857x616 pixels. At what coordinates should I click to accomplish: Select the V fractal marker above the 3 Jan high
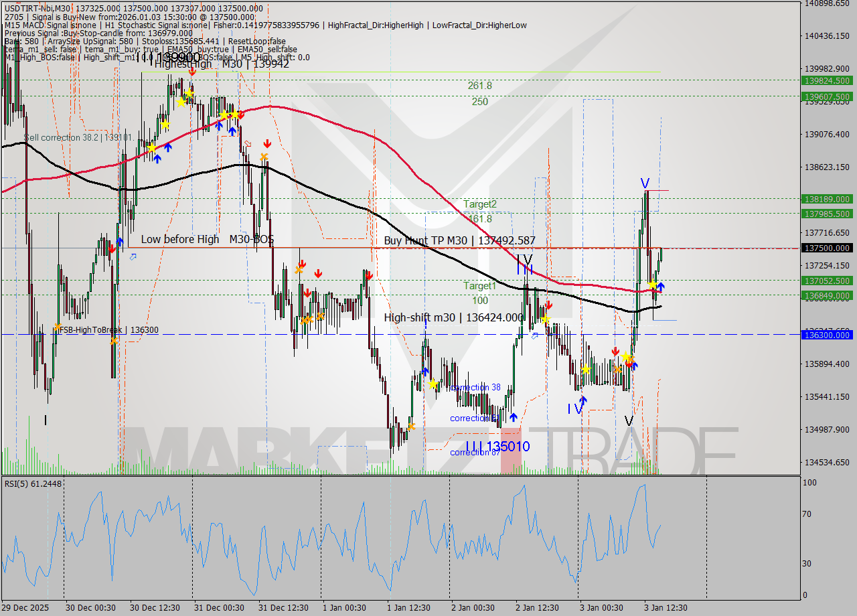(x=645, y=181)
